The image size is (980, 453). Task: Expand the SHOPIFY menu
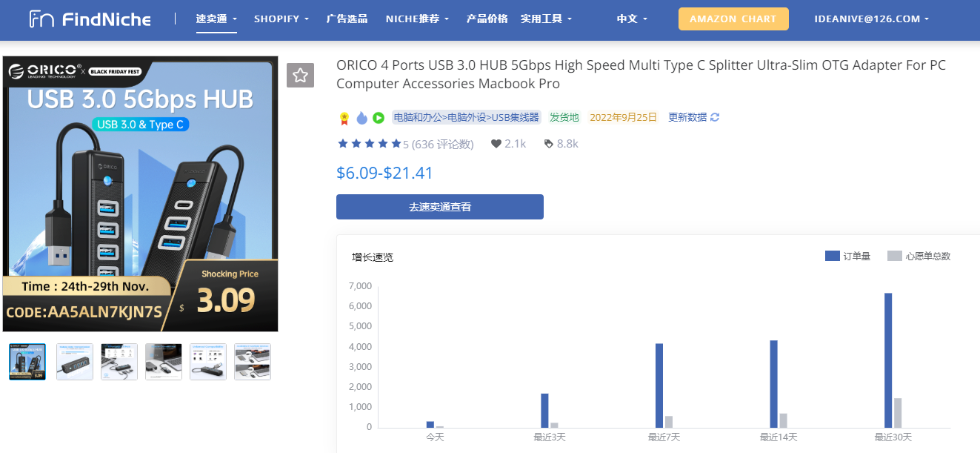[281, 19]
